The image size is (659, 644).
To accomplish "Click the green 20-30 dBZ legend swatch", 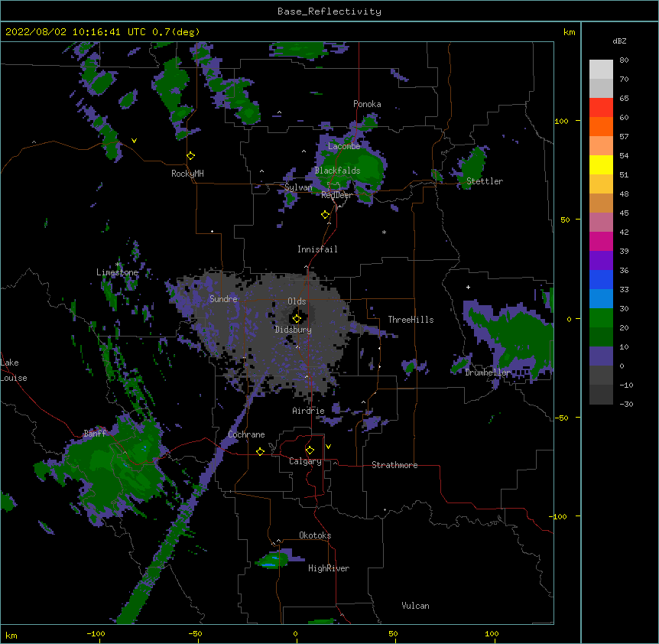I will pyautogui.click(x=601, y=318).
